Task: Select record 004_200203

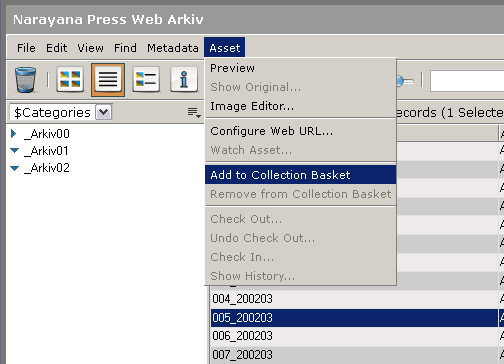Action: 354,299
